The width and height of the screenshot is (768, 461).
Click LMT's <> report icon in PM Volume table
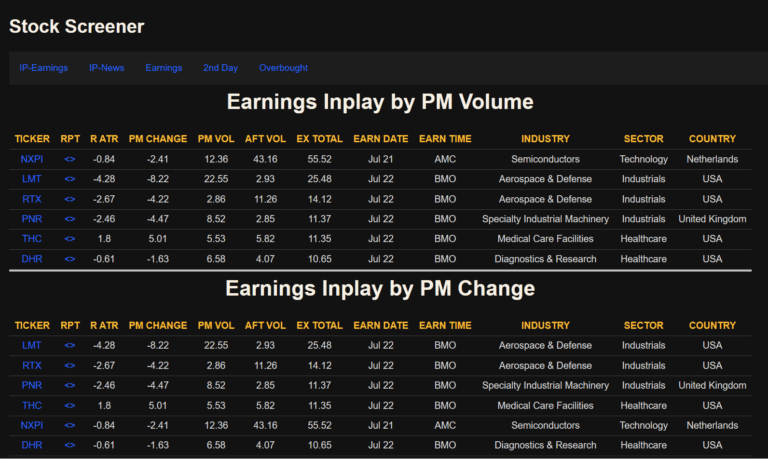(x=70, y=179)
